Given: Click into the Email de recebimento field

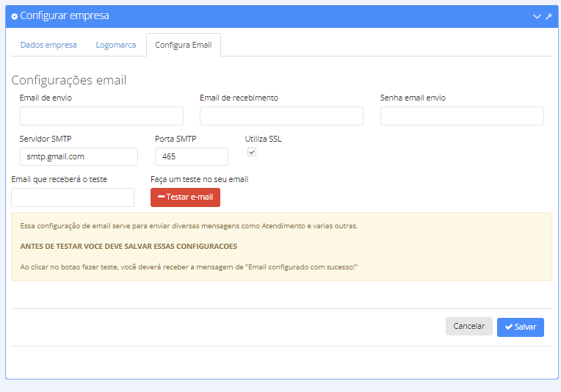Looking at the screenshot, I should (x=281, y=116).
